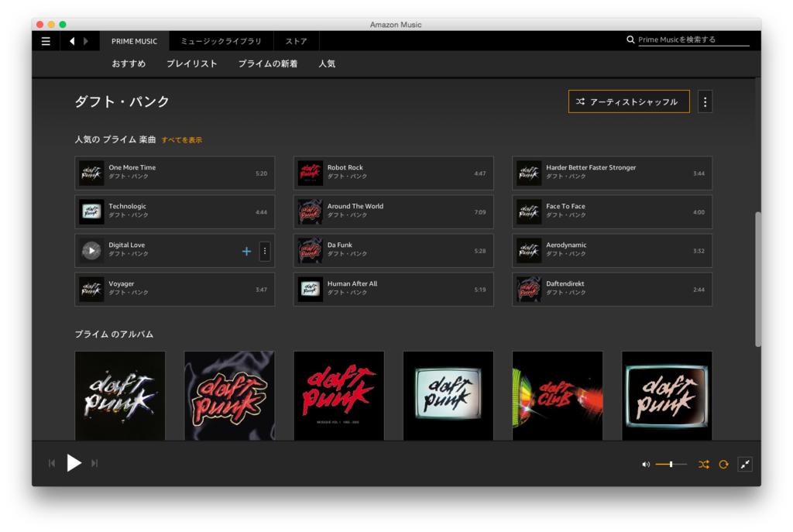Click the Robot Rock album art
793x532 pixels.
(x=310, y=173)
